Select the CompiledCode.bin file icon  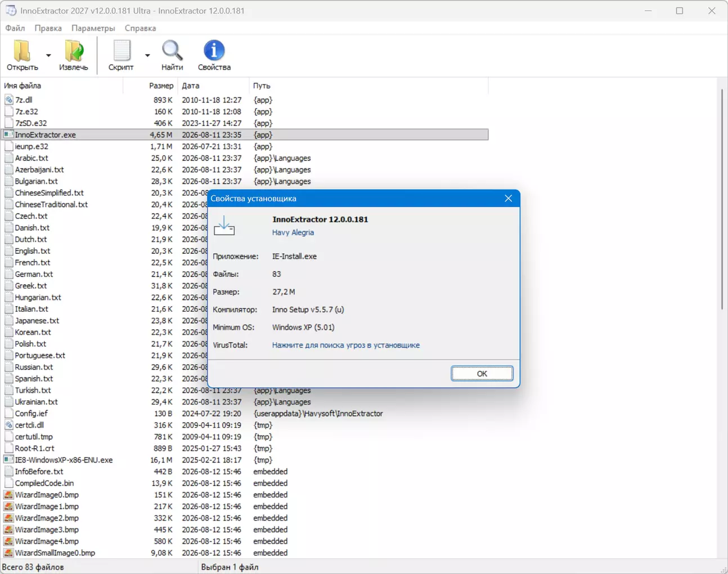[9, 483]
